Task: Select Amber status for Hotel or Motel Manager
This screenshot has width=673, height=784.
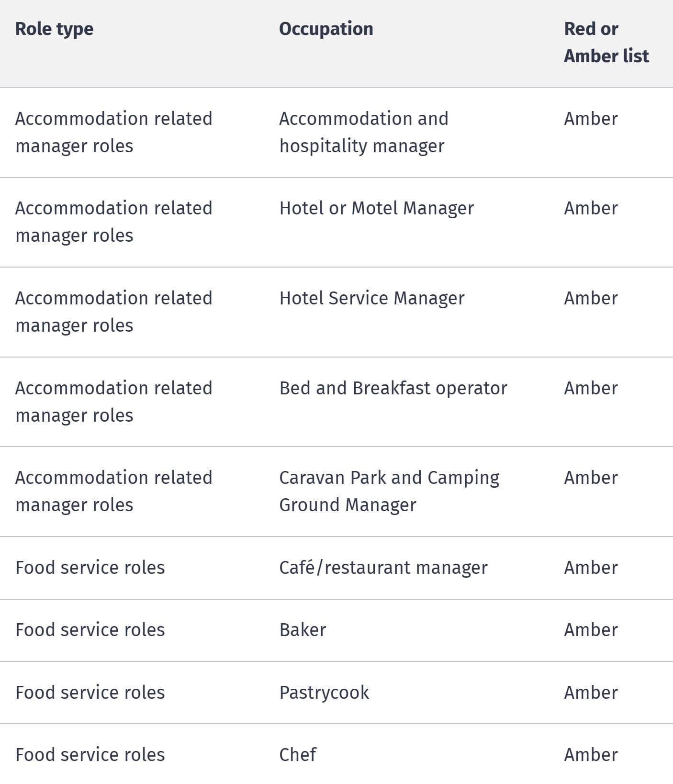Action: click(591, 208)
